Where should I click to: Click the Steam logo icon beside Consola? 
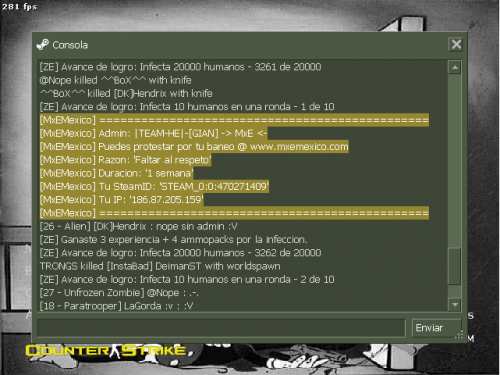pos(43,45)
